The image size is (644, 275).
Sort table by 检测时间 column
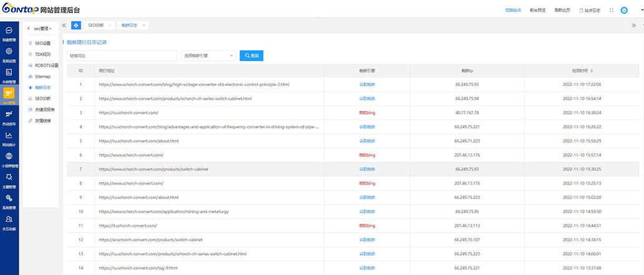coord(582,70)
